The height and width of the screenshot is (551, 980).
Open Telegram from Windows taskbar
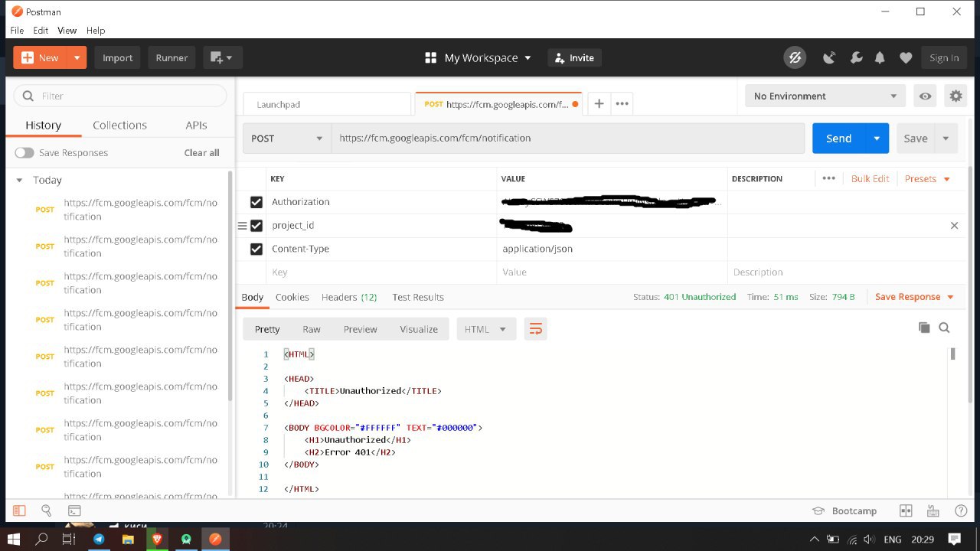99,539
